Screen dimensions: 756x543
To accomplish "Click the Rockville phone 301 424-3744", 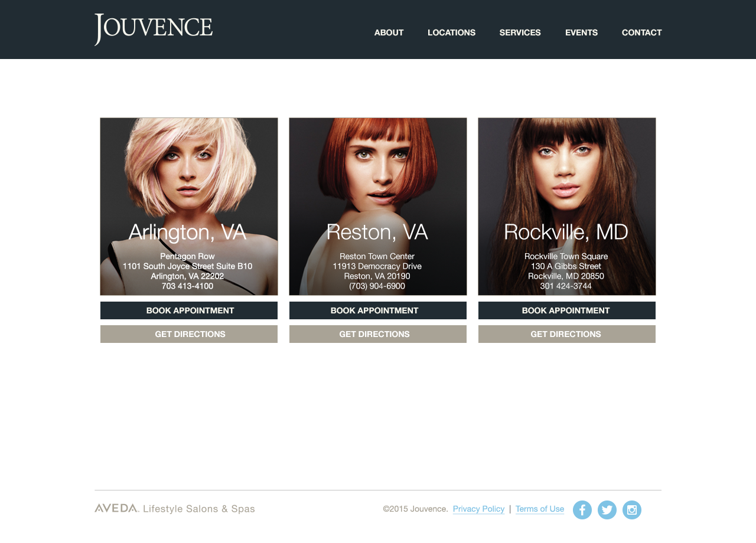I will (x=566, y=286).
